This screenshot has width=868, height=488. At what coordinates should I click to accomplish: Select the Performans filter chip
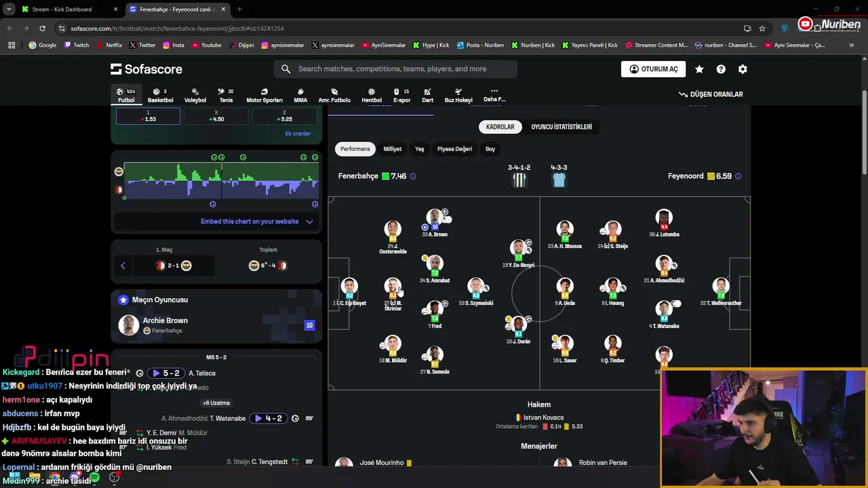point(355,149)
